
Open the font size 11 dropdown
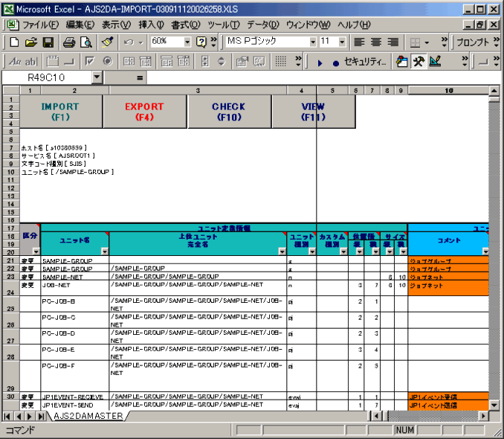point(342,42)
